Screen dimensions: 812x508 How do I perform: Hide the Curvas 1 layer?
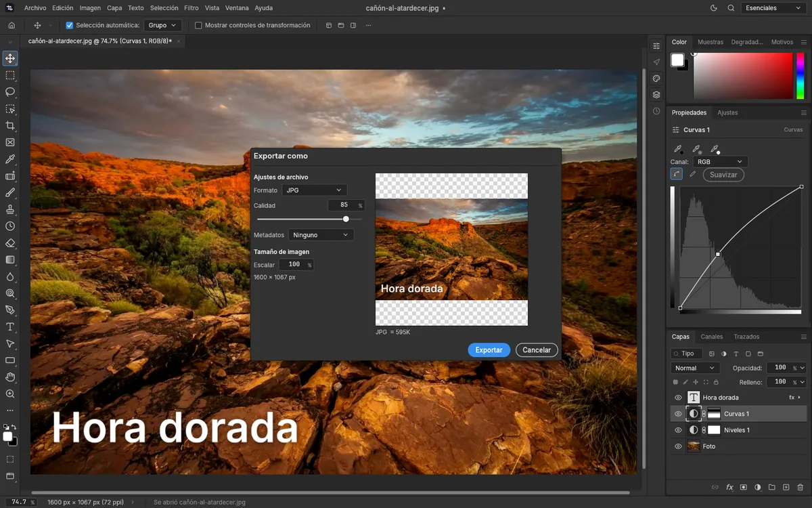(678, 414)
